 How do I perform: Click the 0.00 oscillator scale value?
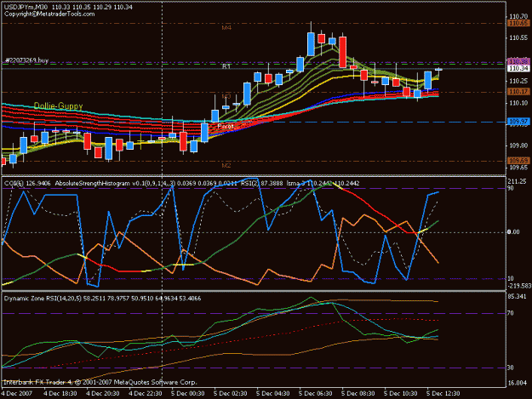pos(513,232)
